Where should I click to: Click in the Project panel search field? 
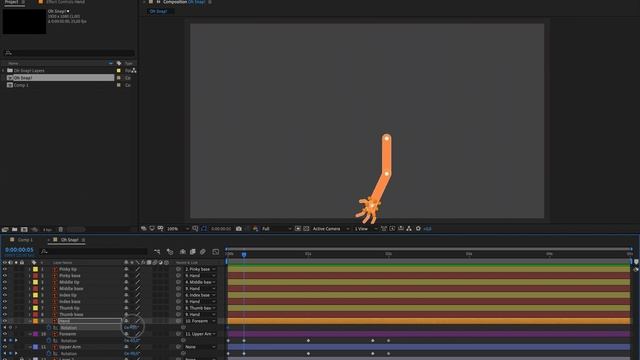click(x=69, y=53)
